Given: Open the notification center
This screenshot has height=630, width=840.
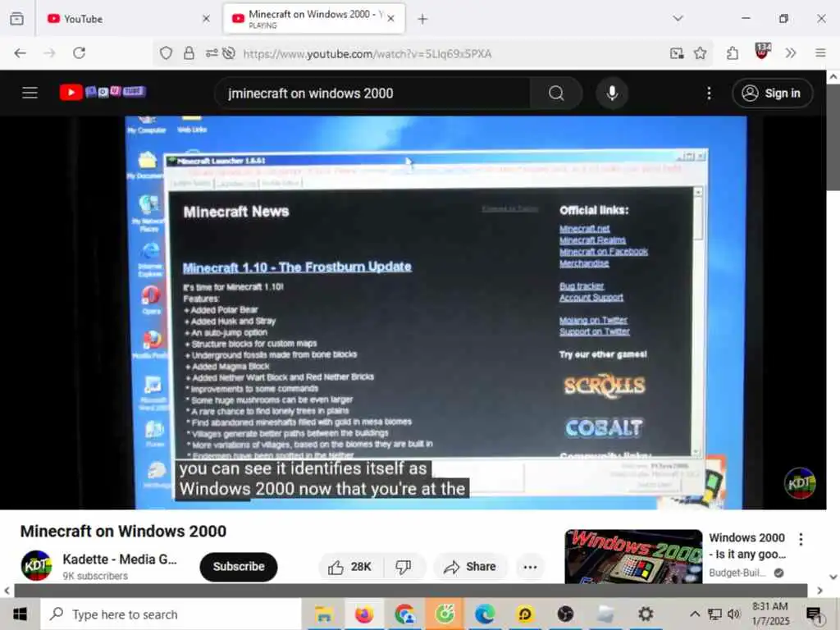Looking at the screenshot, I should pos(815,614).
